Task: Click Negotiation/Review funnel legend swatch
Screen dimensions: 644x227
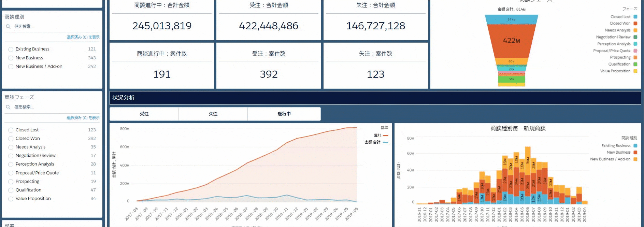Action: [x=635, y=37]
